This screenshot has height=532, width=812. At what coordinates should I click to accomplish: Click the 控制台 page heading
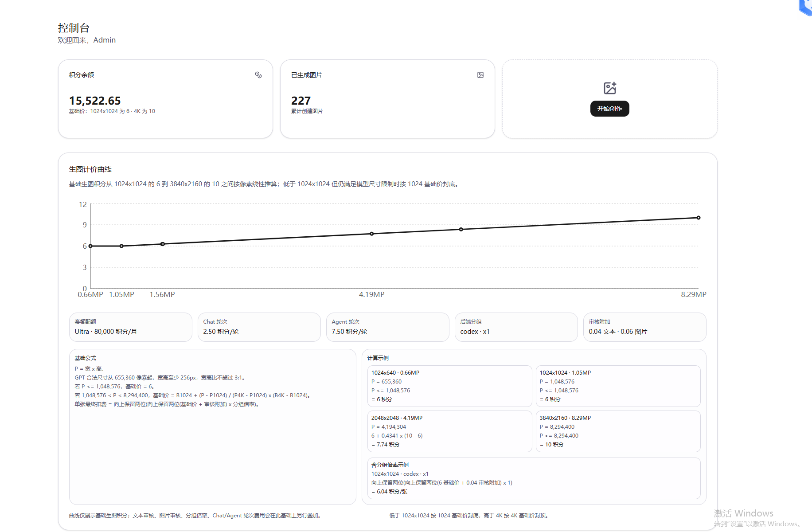74,28
